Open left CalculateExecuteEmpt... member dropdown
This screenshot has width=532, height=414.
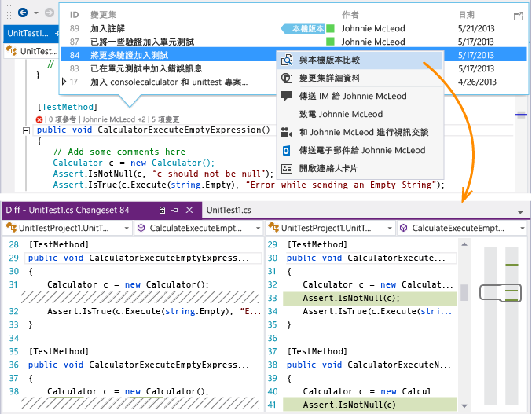tap(258, 228)
